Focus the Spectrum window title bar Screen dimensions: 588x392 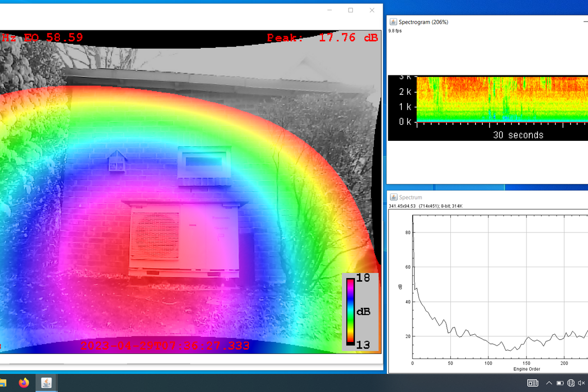(x=490, y=198)
